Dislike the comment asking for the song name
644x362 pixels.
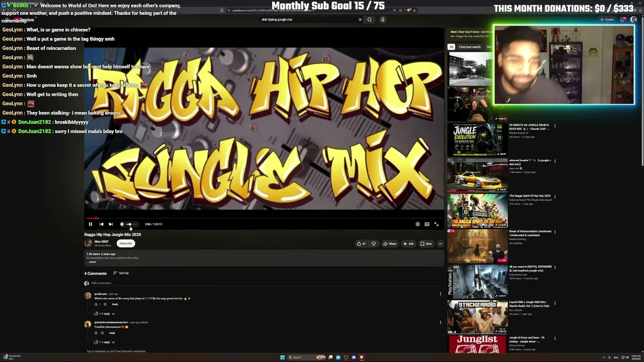(105, 304)
